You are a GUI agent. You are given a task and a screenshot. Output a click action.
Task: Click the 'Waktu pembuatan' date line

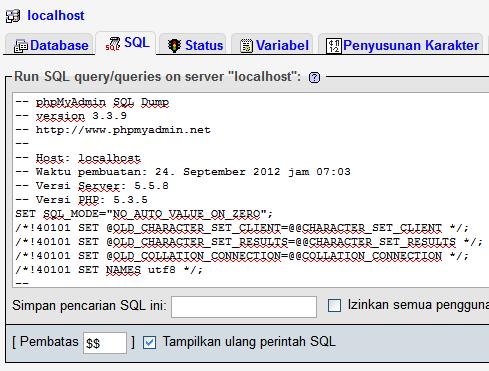[183, 172]
